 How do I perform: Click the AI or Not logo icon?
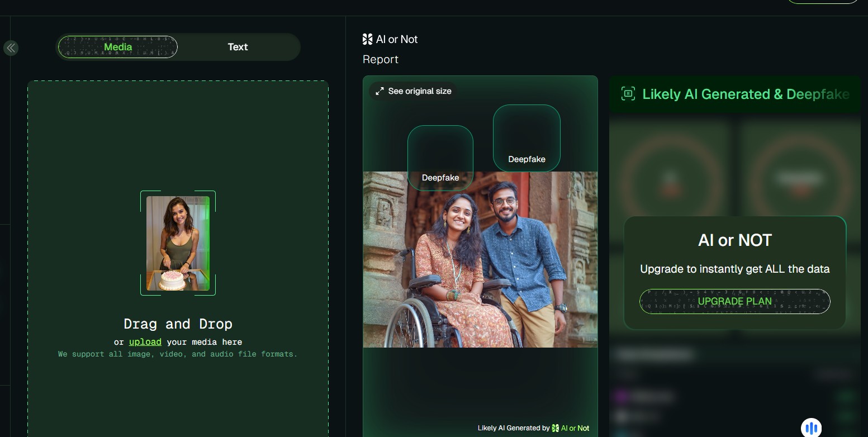coord(367,39)
